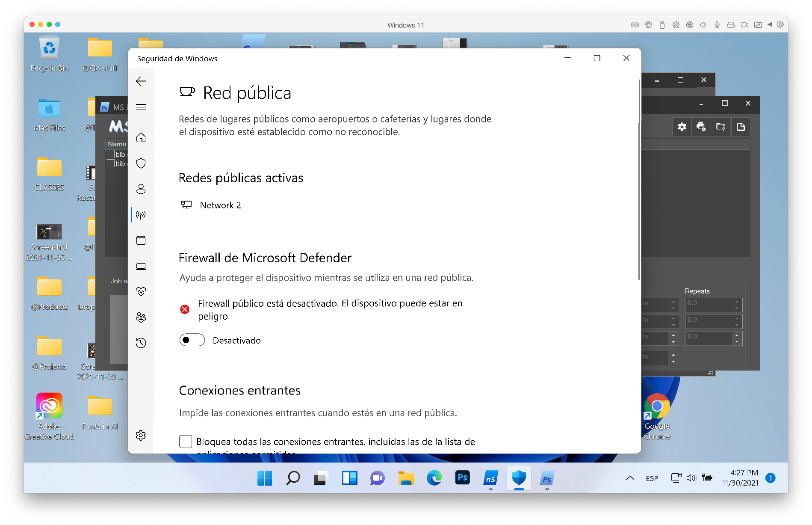Click the Windows Security vertical scrollbar
This screenshot has width=812, height=525.
click(639, 180)
